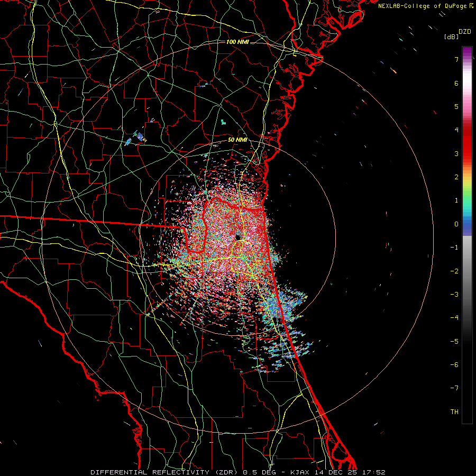Screen dimensions: 476x476
Task: Click the 100 NMI range ring label
Action: coord(237,42)
